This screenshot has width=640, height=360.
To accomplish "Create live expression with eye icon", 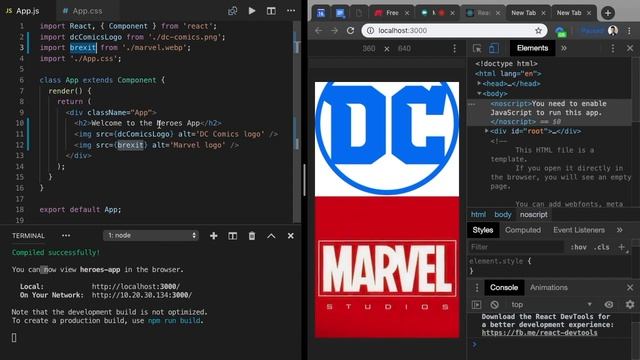I will tap(609, 305).
